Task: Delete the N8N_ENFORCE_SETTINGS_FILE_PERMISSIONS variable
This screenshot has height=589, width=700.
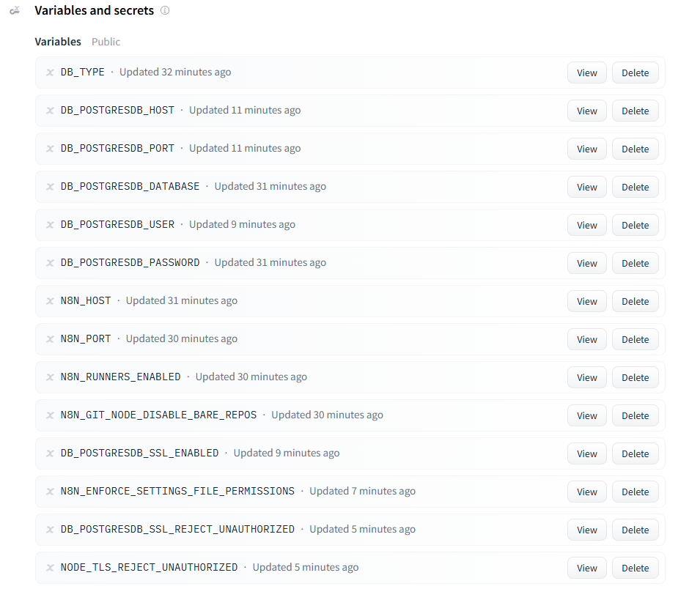Action: pos(635,492)
